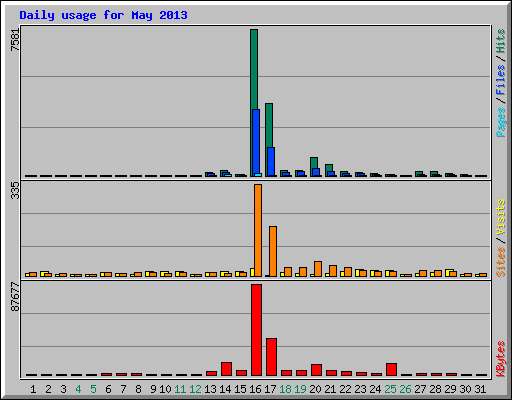Image resolution: width=512 pixels, height=400 pixels.
Task: Click the green day label 12
Action: (x=195, y=389)
